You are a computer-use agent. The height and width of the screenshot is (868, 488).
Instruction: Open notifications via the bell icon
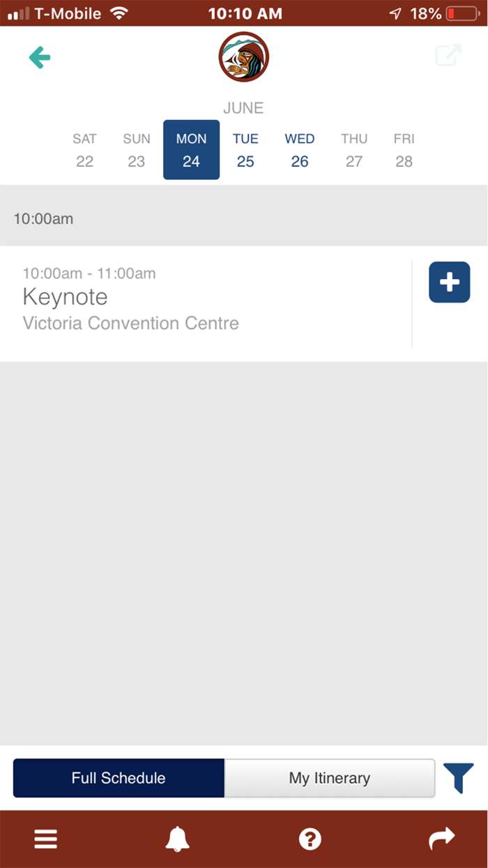pyautogui.click(x=177, y=839)
